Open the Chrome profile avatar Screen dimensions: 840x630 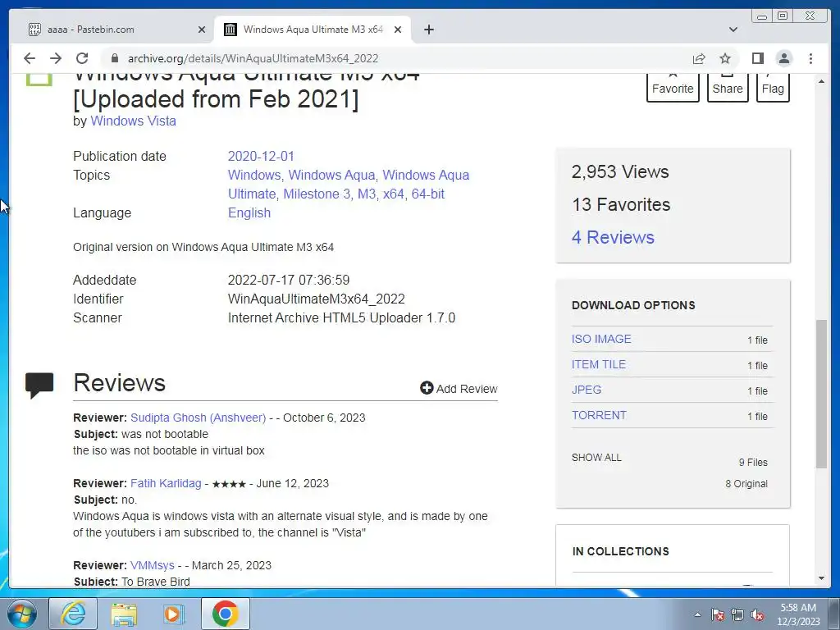[783, 58]
